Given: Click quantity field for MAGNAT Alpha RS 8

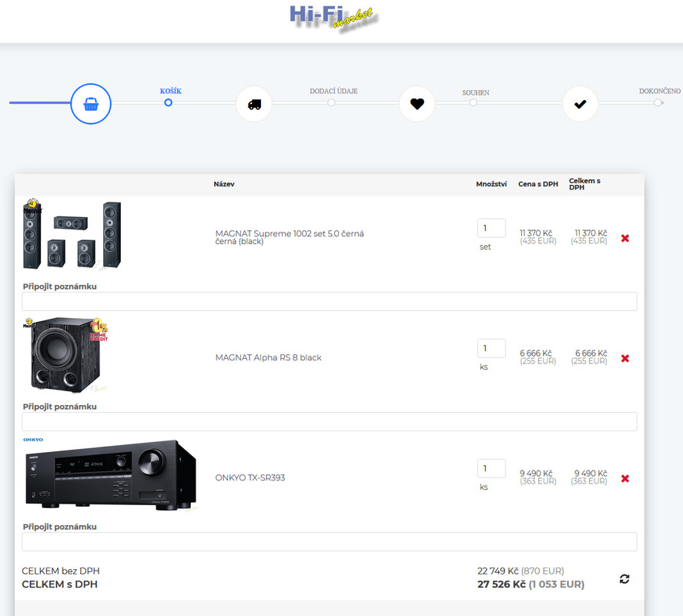Looking at the screenshot, I should pos(491,348).
